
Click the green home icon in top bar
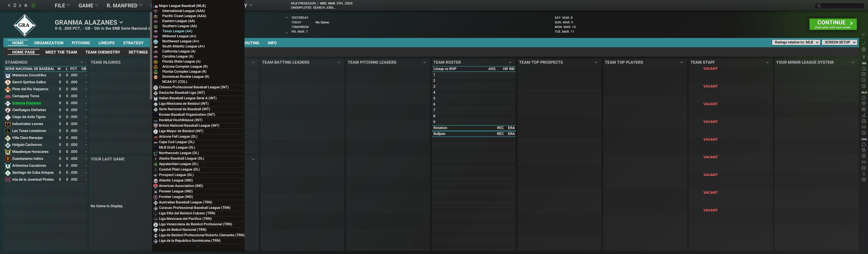click(33, 5)
